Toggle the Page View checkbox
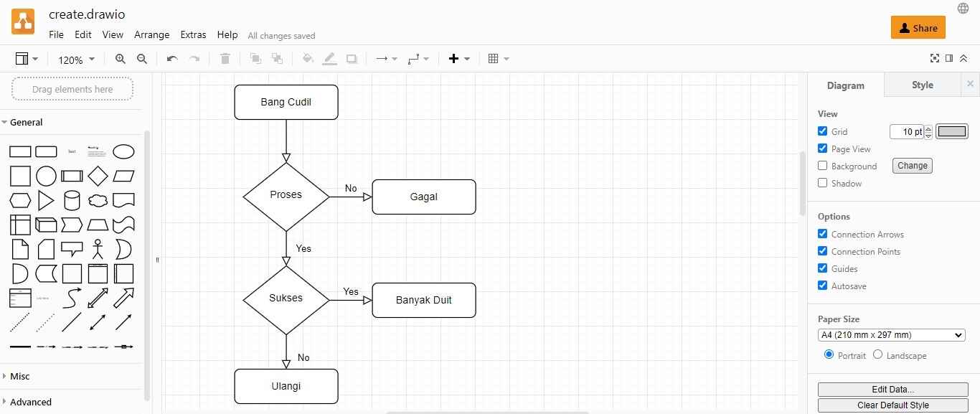This screenshot has width=980, height=414. click(823, 149)
